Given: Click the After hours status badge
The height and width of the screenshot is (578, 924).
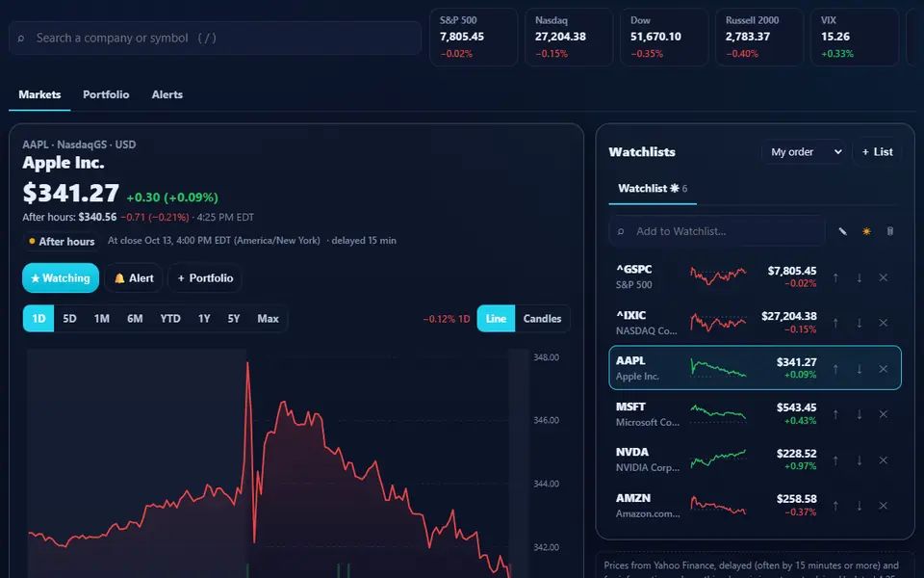Looking at the screenshot, I should point(62,241).
